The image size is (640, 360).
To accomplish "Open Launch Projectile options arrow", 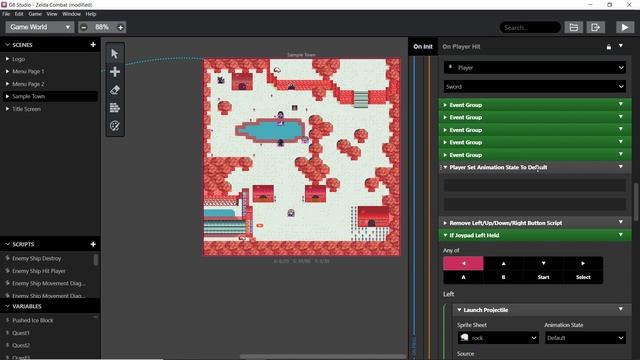I will [x=621, y=309].
